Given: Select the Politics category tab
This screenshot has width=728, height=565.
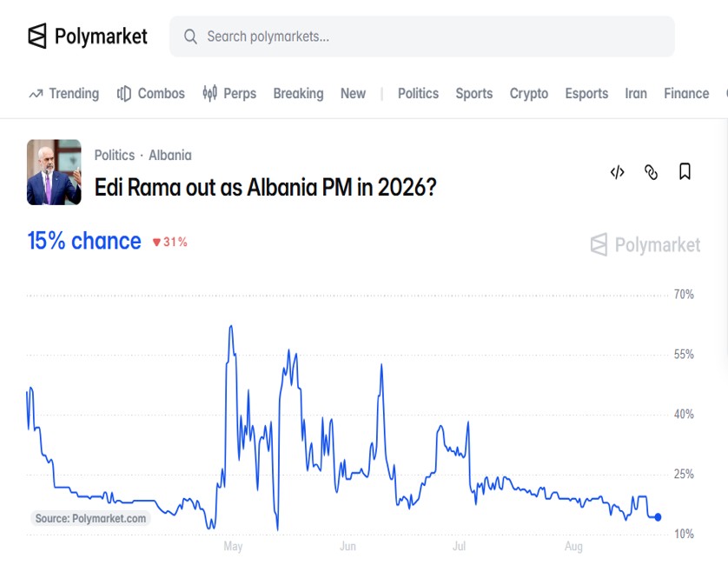Looking at the screenshot, I should pyautogui.click(x=418, y=93).
